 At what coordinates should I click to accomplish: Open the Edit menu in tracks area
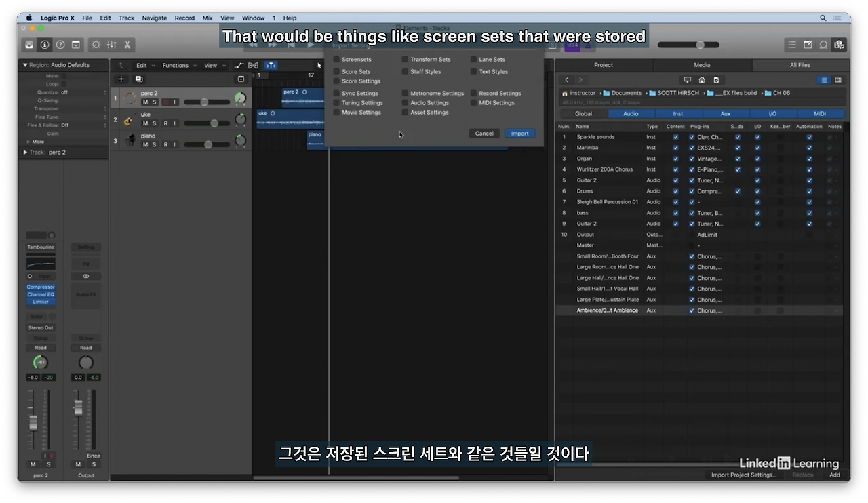(144, 66)
